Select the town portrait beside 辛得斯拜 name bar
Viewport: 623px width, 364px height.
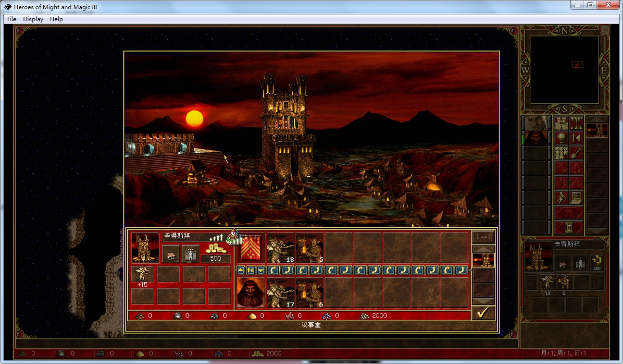145,248
